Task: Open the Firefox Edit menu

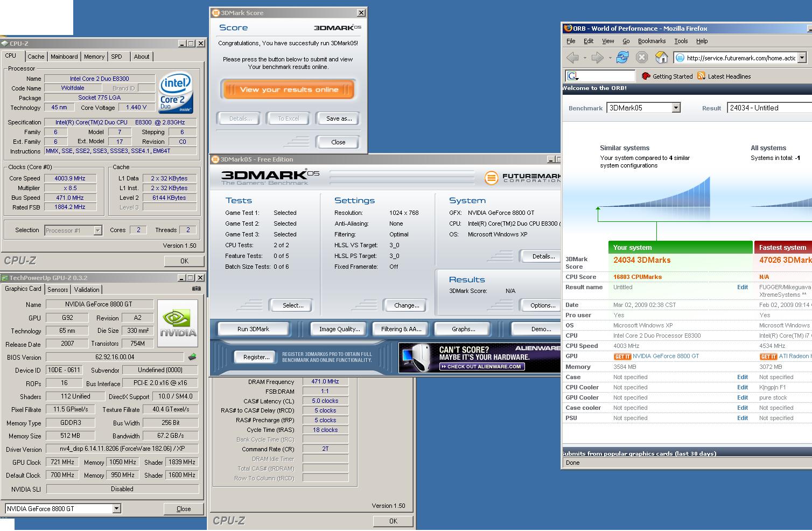Action: 589,41
